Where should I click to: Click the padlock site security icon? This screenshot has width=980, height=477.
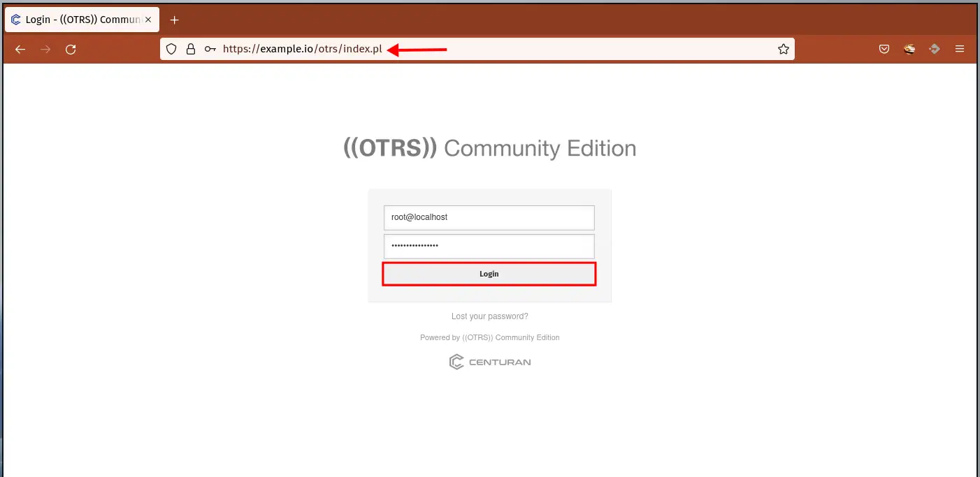pos(190,50)
